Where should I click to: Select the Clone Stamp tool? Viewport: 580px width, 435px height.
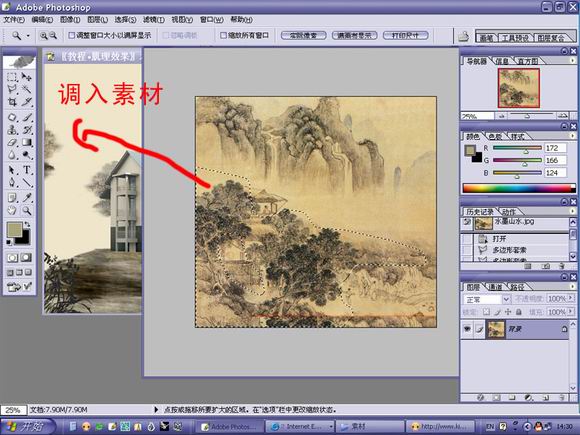12,130
